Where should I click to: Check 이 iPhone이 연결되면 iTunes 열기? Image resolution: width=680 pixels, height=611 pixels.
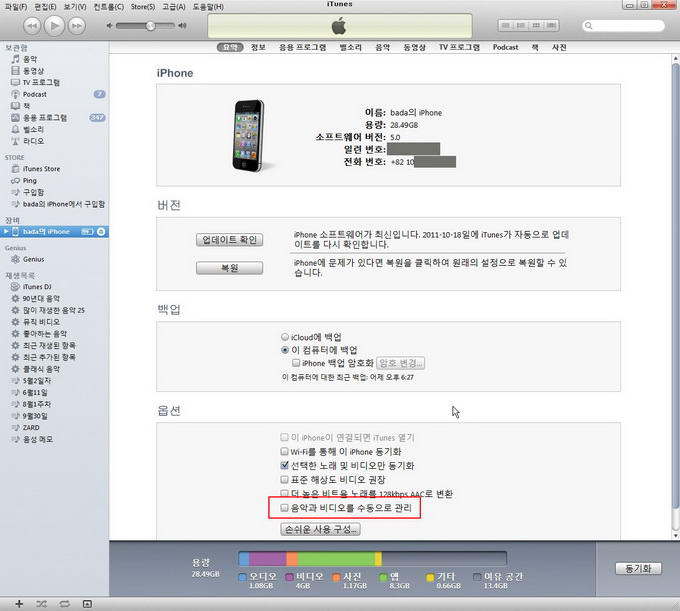tap(284, 437)
